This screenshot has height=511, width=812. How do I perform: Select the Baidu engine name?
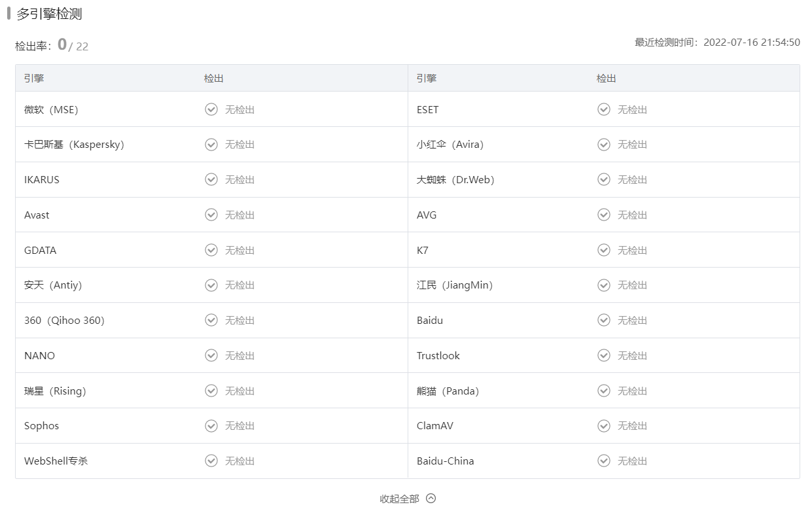(430, 320)
